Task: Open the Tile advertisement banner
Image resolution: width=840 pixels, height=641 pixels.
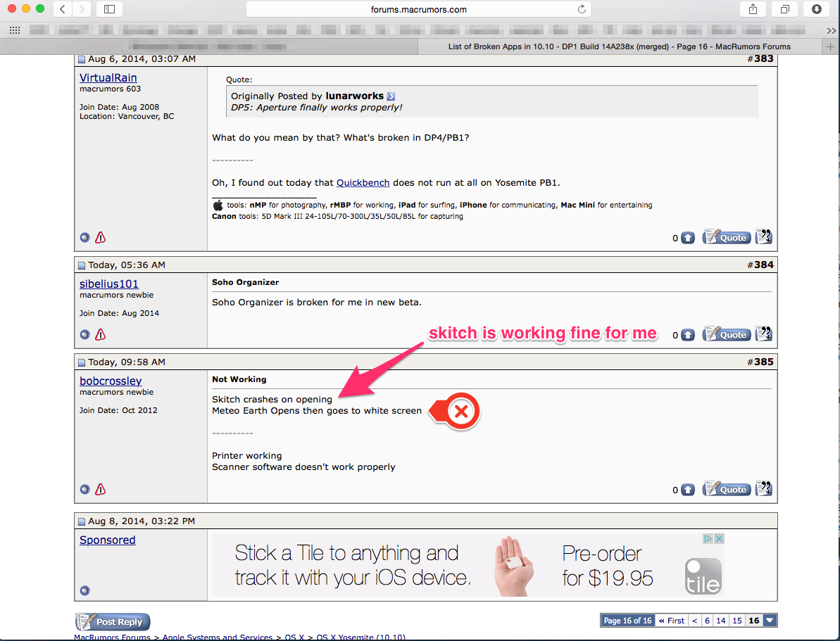Action: click(x=468, y=565)
